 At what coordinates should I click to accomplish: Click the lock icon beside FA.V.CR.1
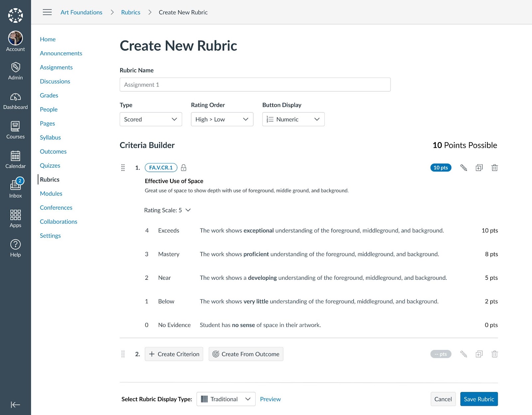pyautogui.click(x=184, y=167)
